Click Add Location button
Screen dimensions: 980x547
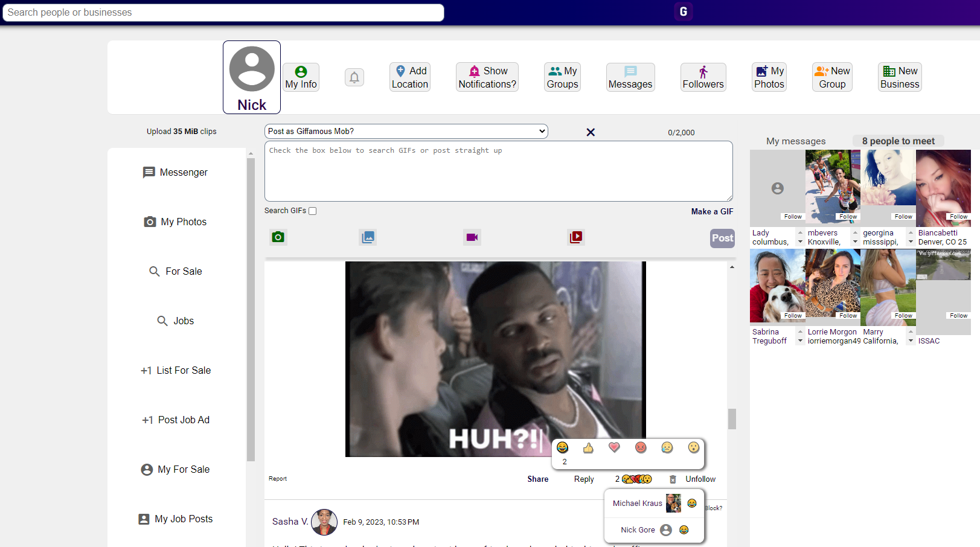pos(410,77)
